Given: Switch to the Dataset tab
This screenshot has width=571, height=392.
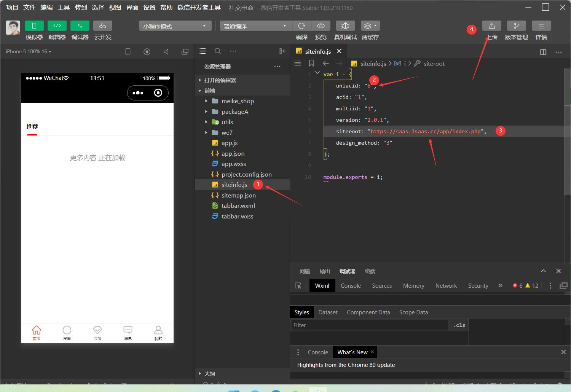Looking at the screenshot, I should click(x=328, y=312).
